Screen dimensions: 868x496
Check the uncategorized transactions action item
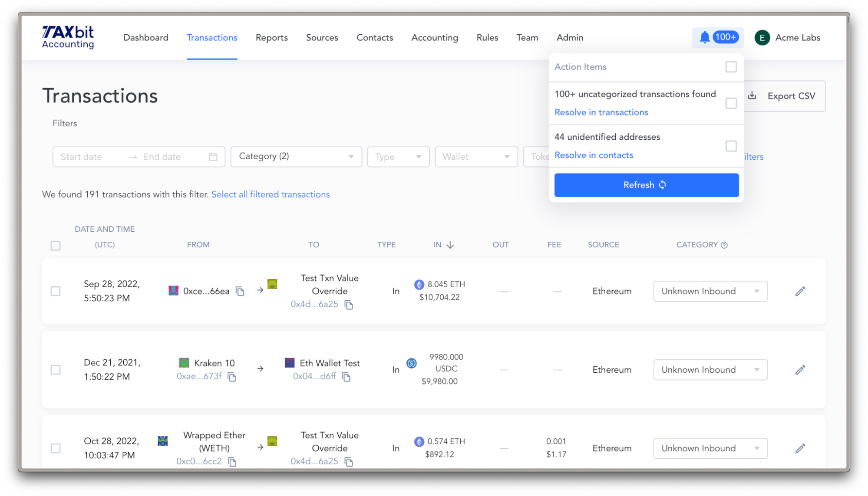(x=731, y=103)
